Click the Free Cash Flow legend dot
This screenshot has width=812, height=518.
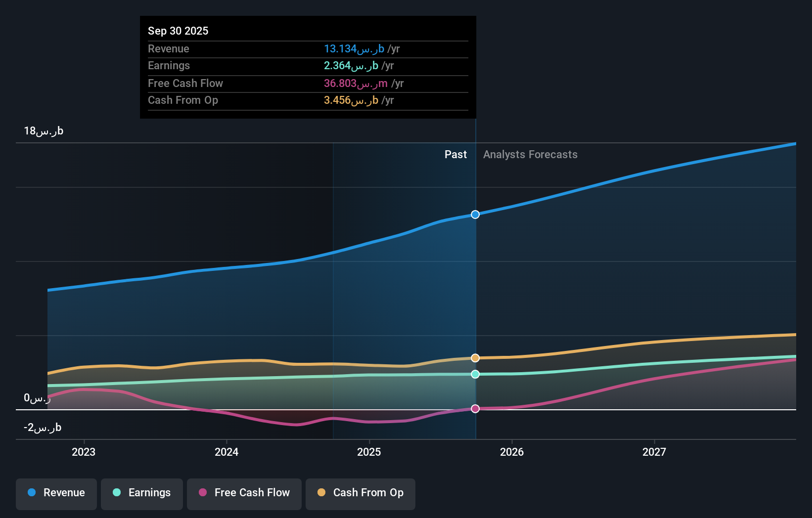203,493
